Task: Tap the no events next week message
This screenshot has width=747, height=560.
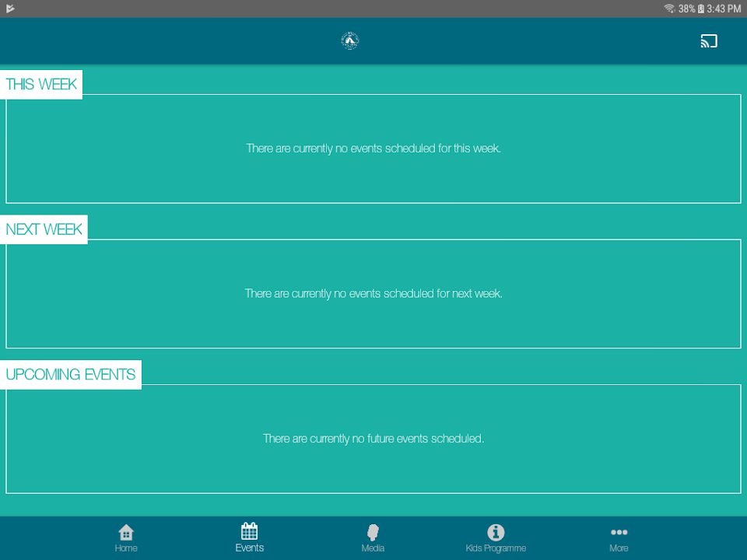Action: pyautogui.click(x=373, y=293)
